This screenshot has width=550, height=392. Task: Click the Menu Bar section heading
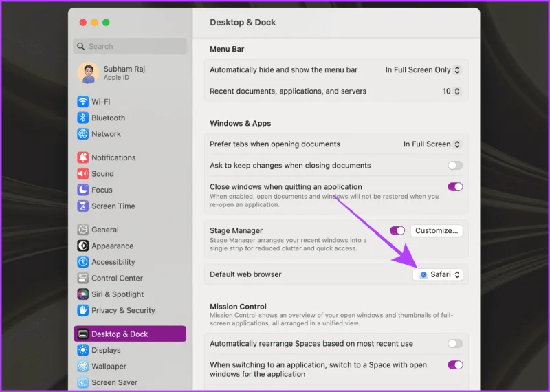tap(227, 49)
